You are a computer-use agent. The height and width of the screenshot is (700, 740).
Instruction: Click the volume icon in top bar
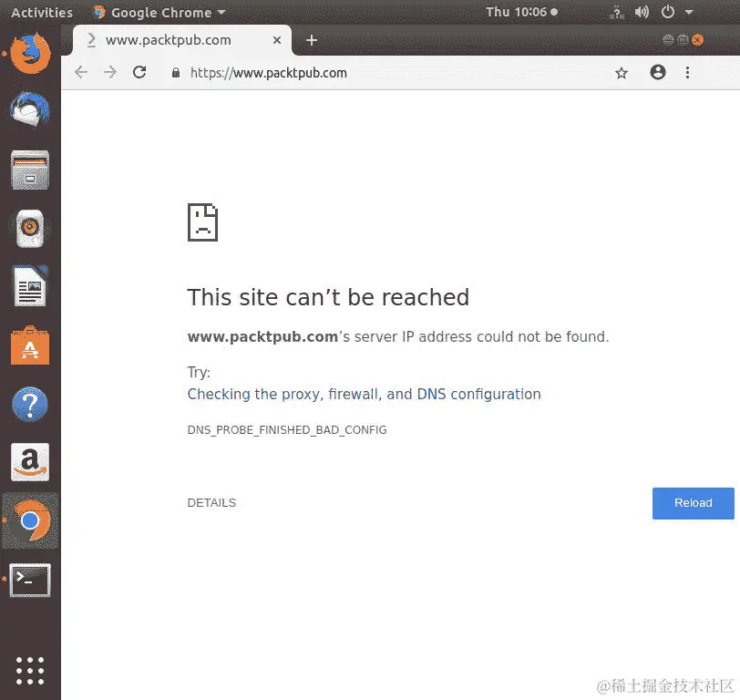click(642, 12)
